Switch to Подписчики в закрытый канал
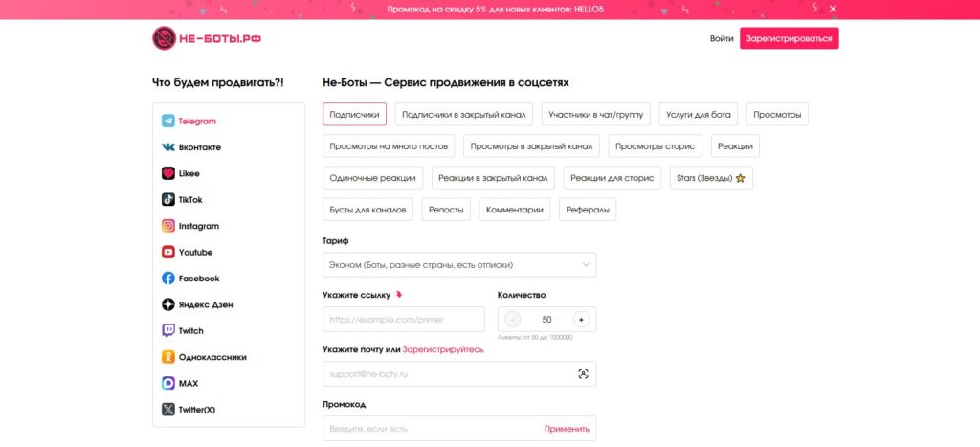980x447 pixels. pos(464,115)
